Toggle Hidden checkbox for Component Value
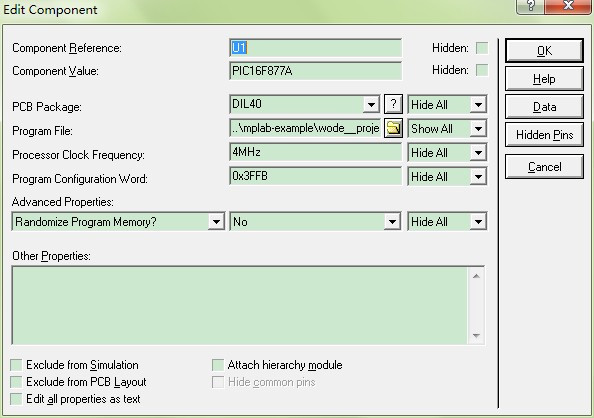This screenshot has height=418, width=594. point(482,70)
